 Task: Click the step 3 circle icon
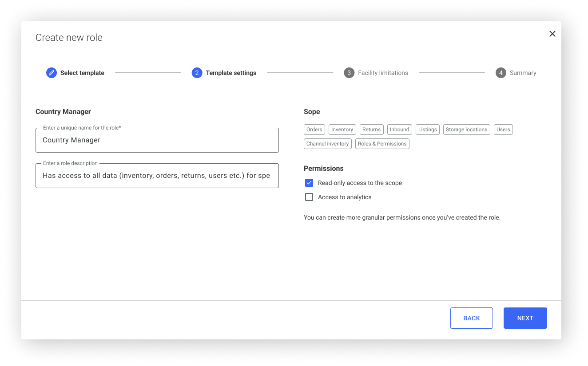tap(349, 73)
